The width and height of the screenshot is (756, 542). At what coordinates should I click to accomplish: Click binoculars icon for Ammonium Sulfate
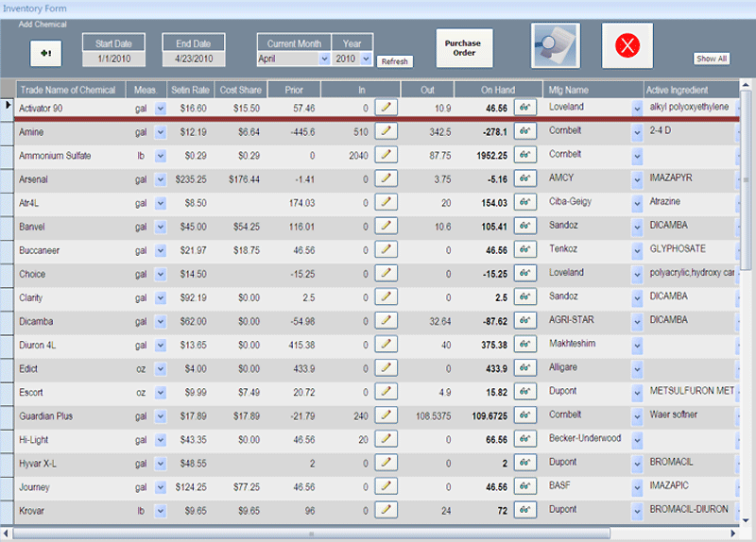tap(525, 155)
